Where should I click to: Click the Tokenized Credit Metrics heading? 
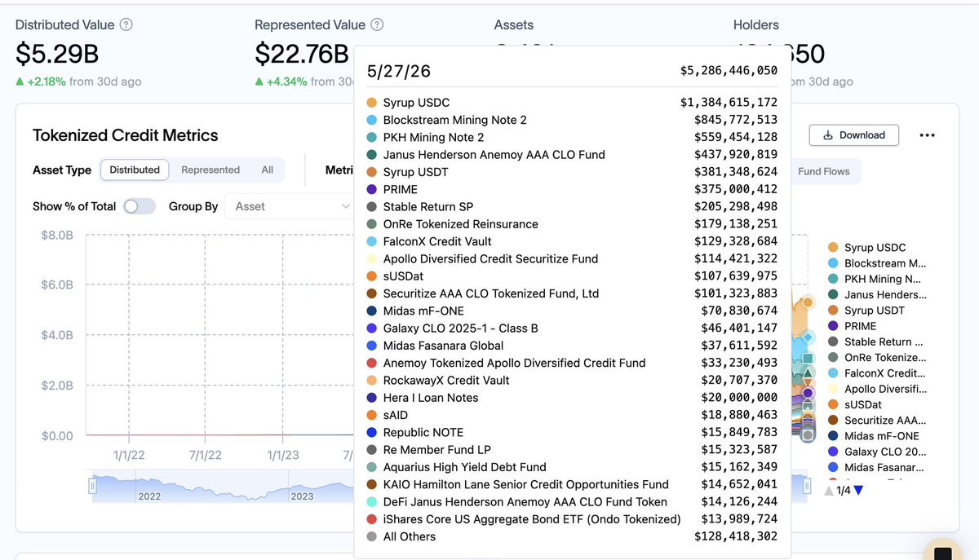126,135
